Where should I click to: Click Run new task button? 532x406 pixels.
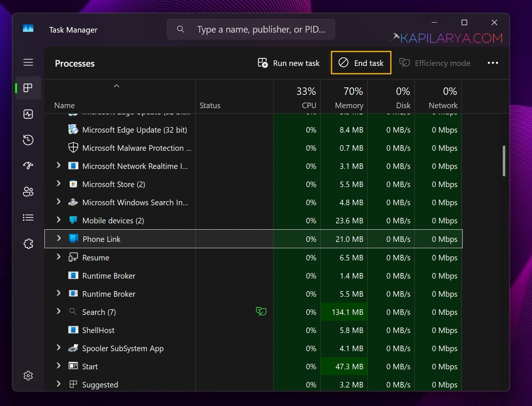tap(289, 63)
